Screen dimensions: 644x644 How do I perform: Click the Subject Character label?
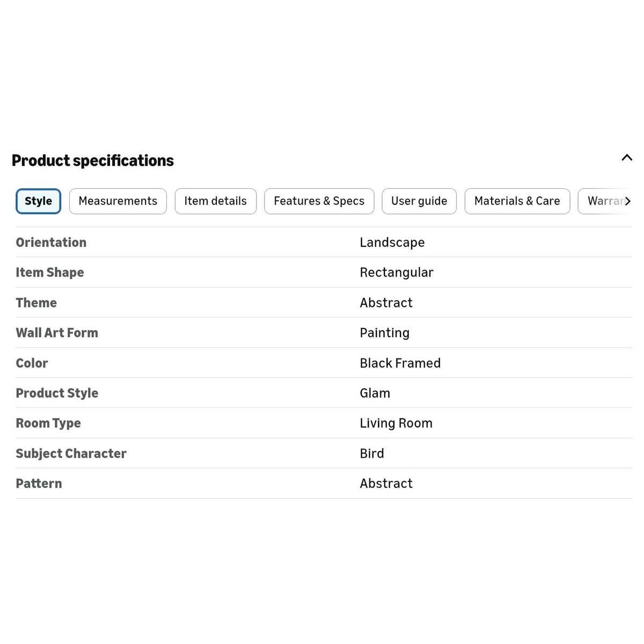click(71, 453)
